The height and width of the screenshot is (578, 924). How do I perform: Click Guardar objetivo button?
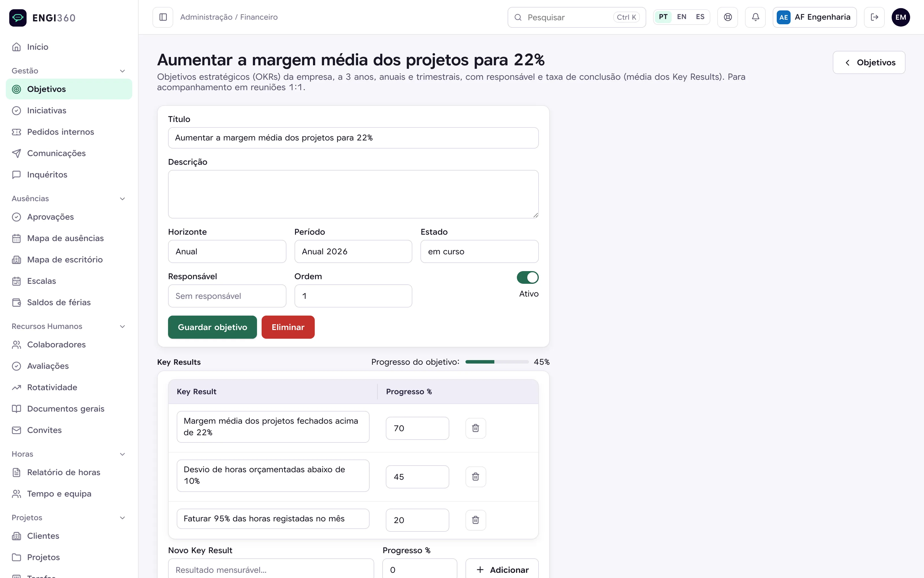tap(212, 327)
